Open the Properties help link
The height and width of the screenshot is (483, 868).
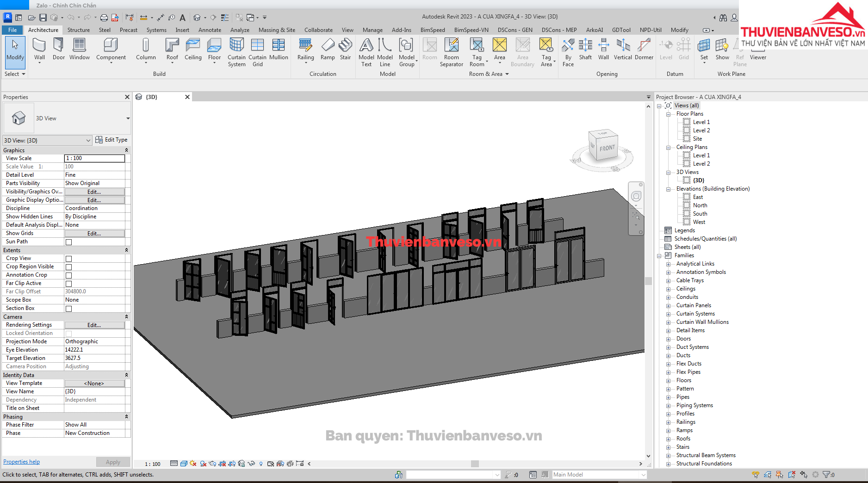(21, 462)
